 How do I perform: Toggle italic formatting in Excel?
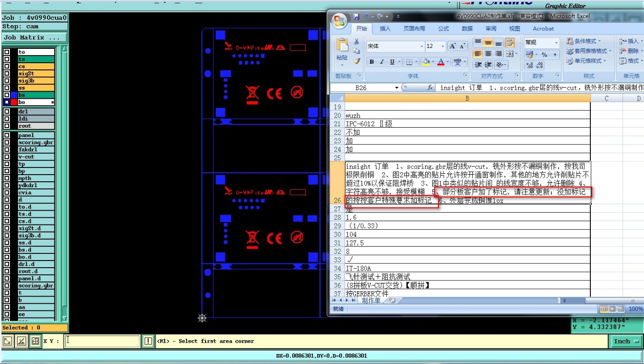click(382, 62)
